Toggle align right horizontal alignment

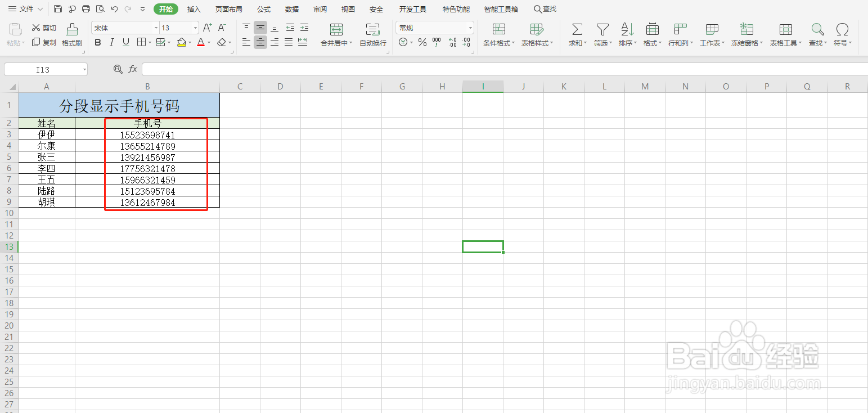pos(274,42)
